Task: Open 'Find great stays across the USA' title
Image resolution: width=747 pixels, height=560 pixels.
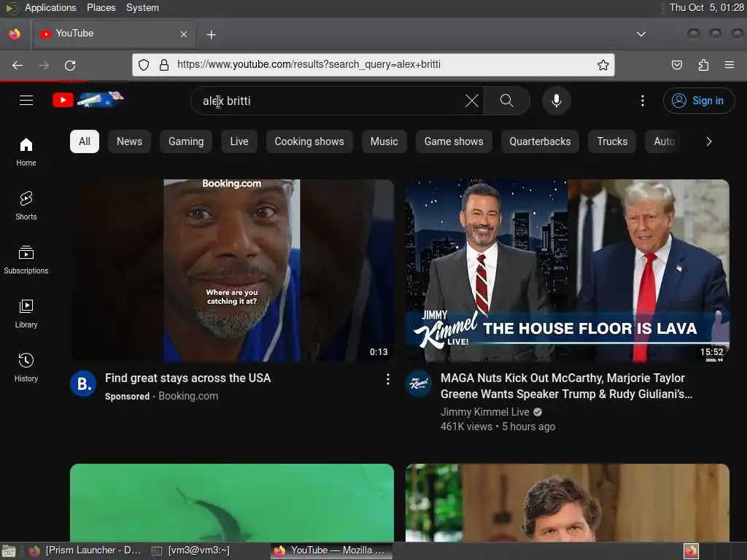Action: 187,378
